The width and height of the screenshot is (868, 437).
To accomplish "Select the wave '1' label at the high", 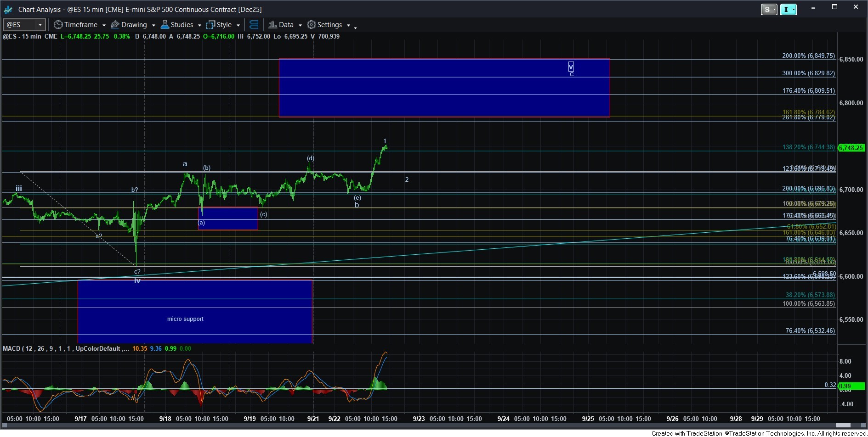I will coord(385,141).
